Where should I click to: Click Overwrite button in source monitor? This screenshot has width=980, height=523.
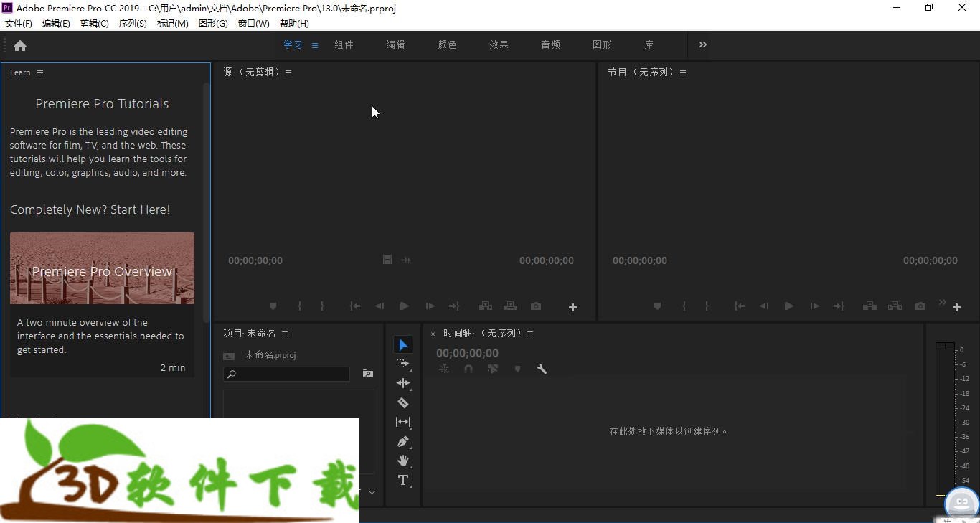(x=511, y=306)
